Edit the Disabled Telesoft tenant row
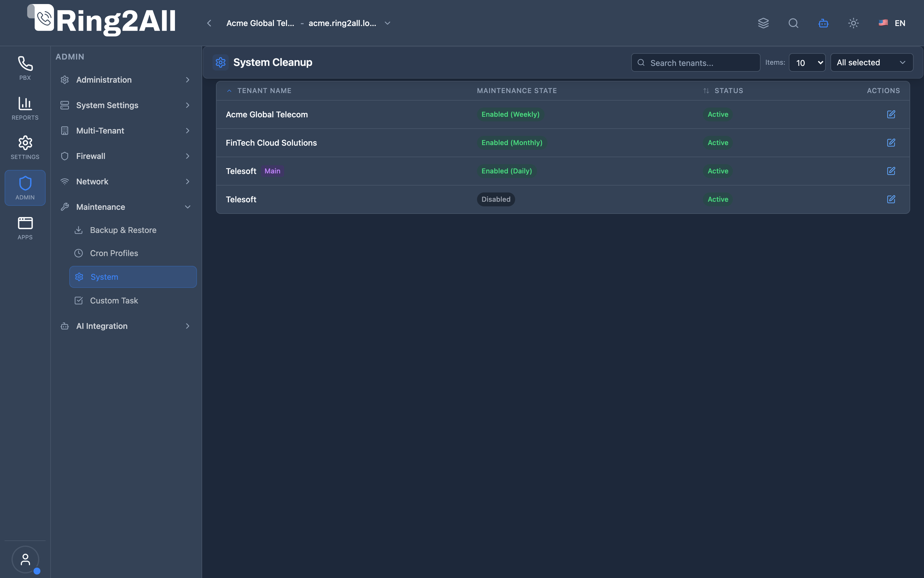Image resolution: width=924 pixels, height=578 pixels. 891,199
